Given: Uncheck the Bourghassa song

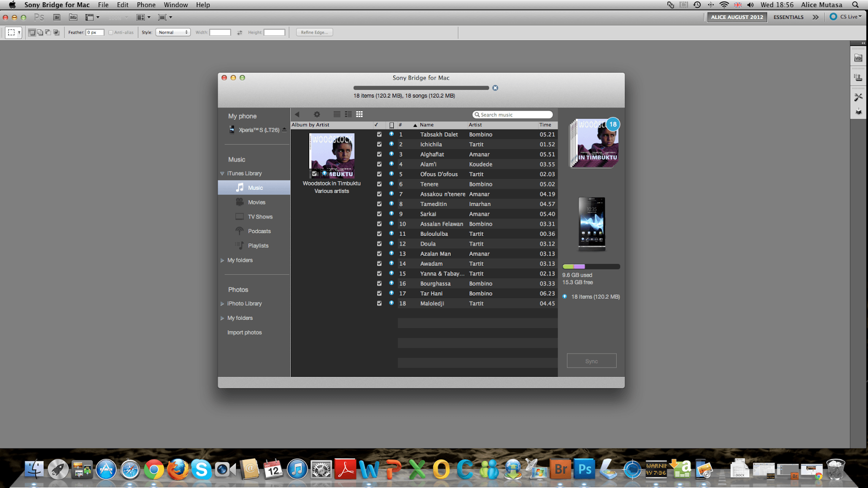Looking at the screenshot, I should point(379,284).
